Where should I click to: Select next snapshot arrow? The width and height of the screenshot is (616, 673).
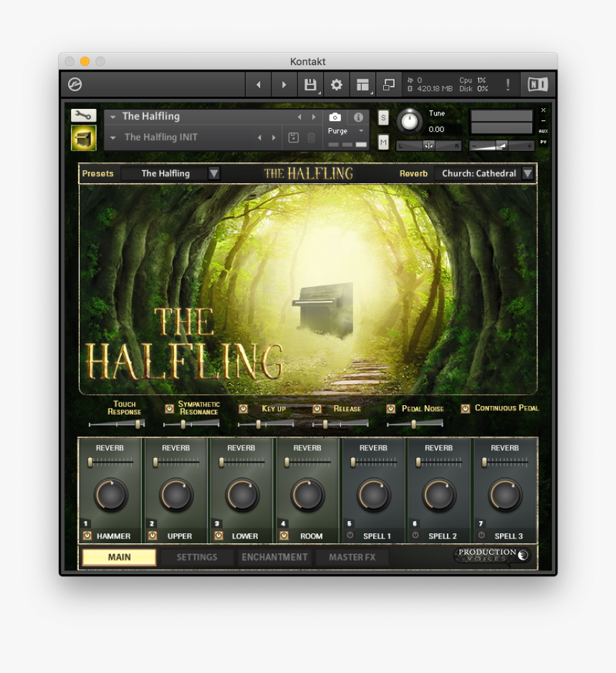pyautogui.click(x=274, y=137)
